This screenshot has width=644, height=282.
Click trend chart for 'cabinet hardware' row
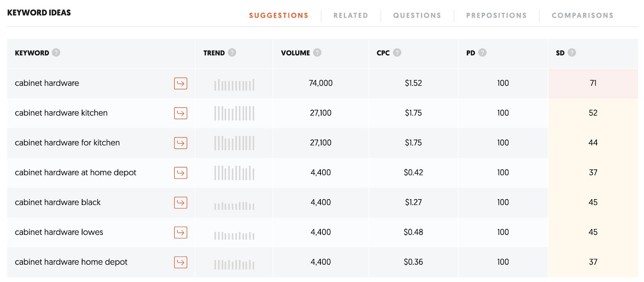pos(234,84)
